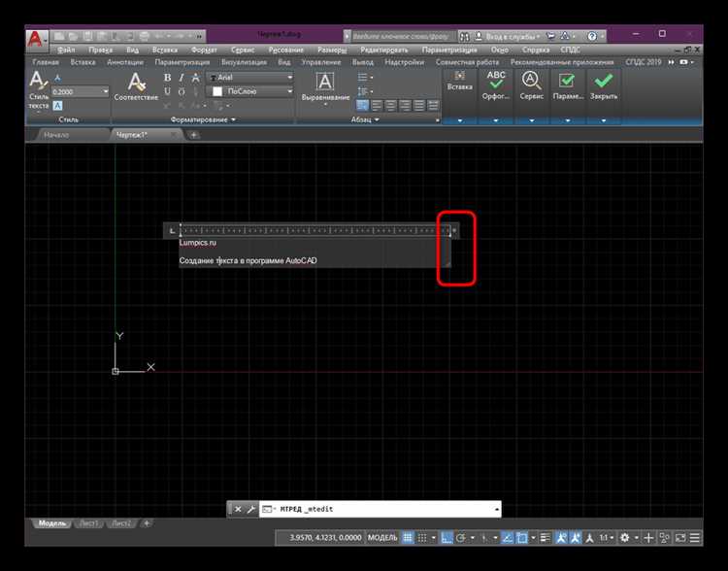Switch to the Главная ribbon tab
Screen dimensions: 728x571
46,62
